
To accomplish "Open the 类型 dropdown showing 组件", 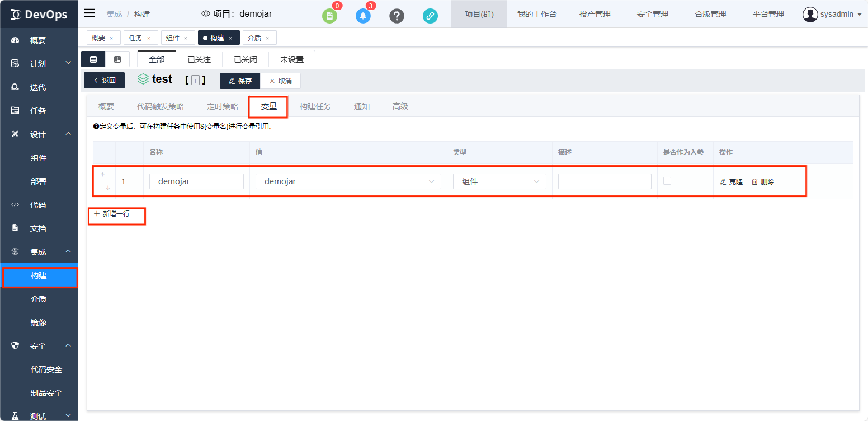I will point(499,181).
